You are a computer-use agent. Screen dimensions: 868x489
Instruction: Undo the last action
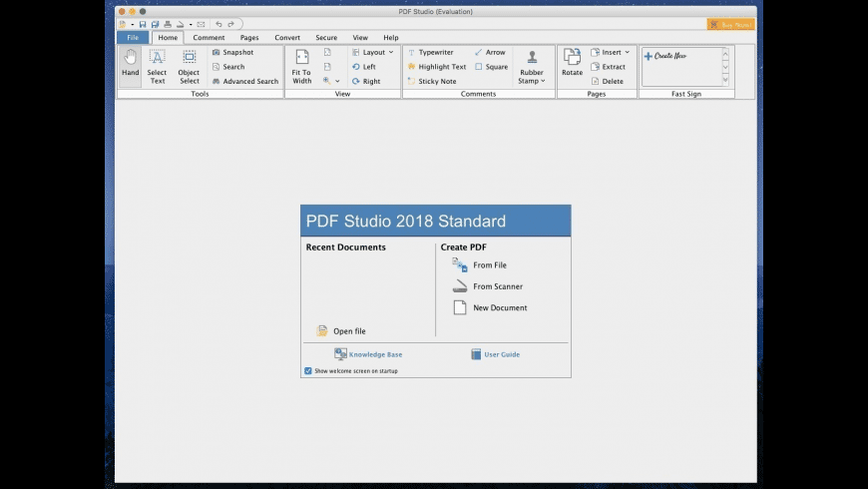[x=218, y=24]
